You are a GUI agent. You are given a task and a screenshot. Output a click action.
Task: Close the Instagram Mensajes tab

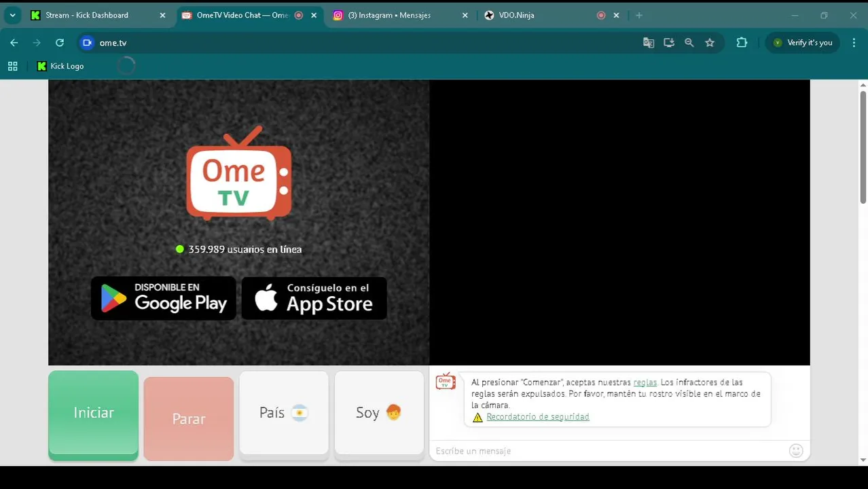pyautogui.click(x=465, y=15)
